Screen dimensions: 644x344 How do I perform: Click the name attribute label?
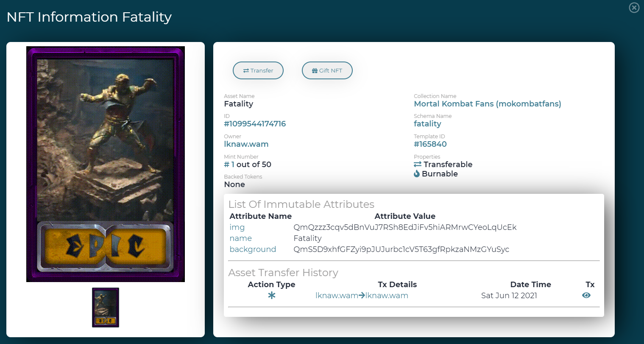click(x=240, y=238)
